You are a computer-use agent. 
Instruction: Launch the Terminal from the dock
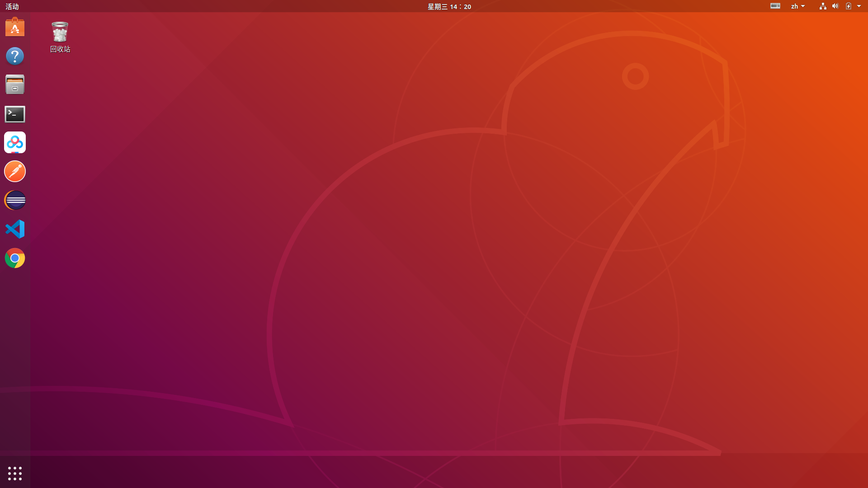(15, 114)
